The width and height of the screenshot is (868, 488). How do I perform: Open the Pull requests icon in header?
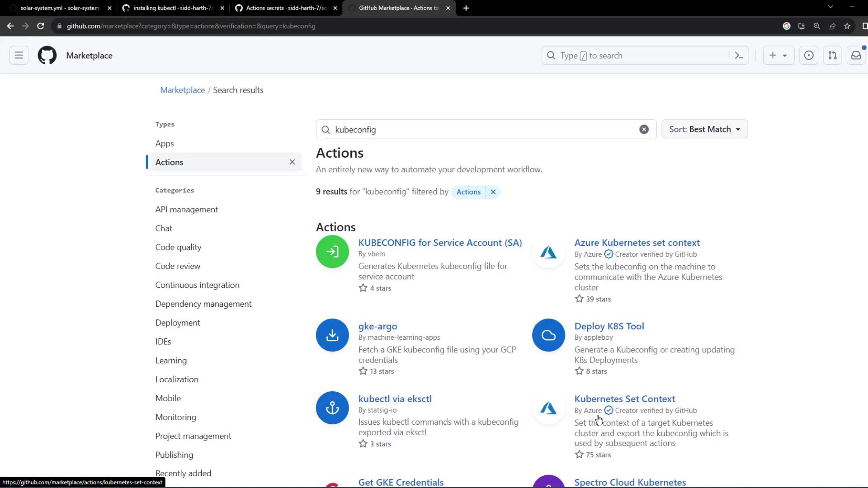(832, 56)
